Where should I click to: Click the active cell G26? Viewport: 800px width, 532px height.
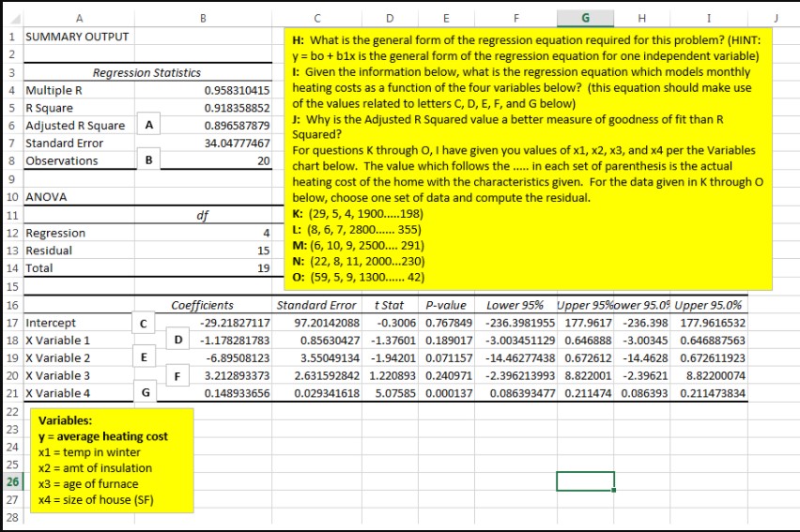coord(585,481)
